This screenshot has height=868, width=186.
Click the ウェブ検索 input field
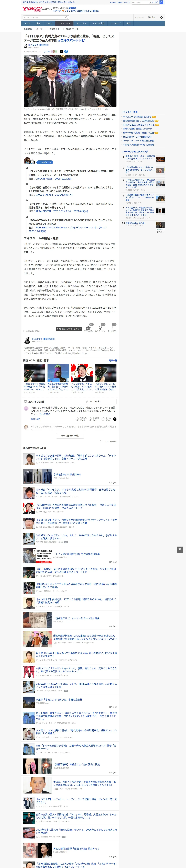coord(140,2)
